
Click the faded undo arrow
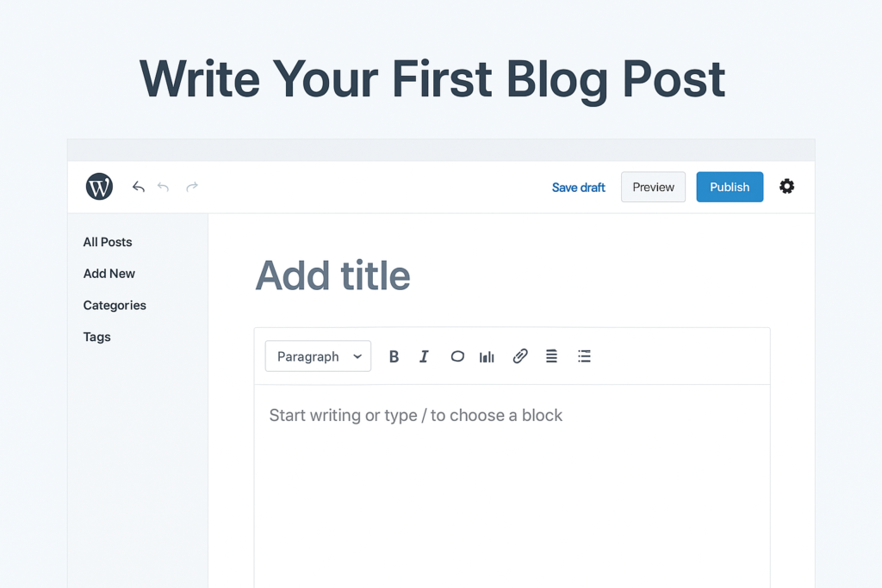164,187
